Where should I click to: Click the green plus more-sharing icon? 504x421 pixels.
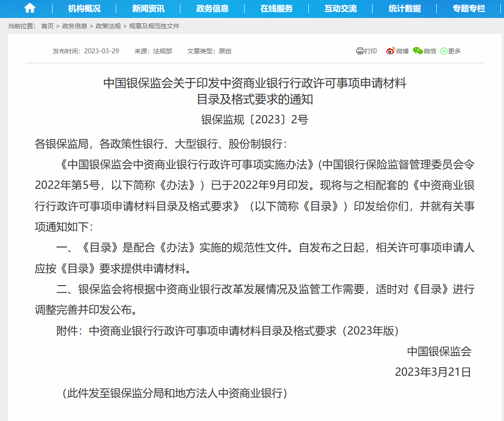[x=444, y=51]
